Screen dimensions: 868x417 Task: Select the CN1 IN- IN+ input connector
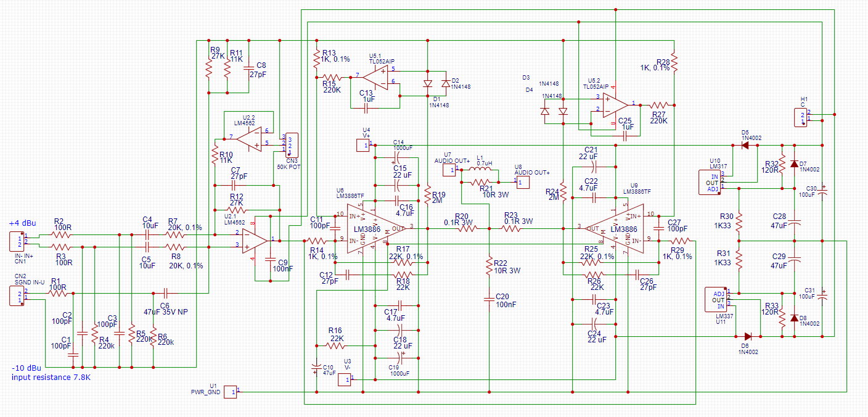17,240
